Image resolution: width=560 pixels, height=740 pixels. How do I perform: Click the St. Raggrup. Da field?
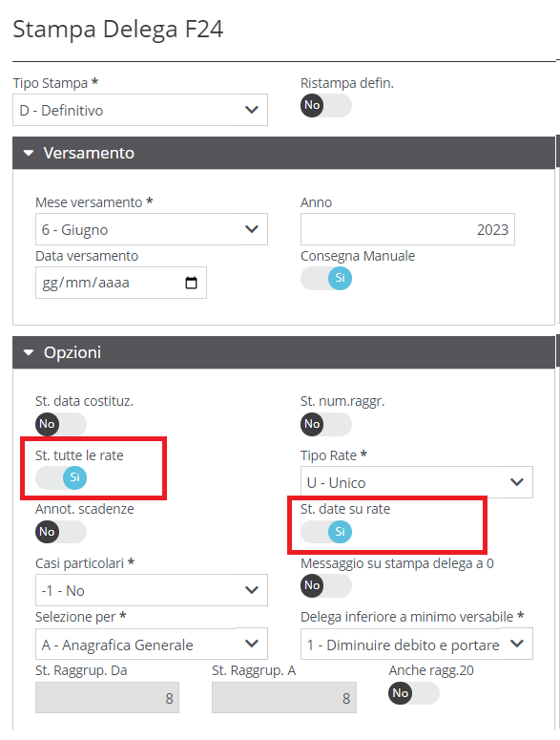click(107, 698)
